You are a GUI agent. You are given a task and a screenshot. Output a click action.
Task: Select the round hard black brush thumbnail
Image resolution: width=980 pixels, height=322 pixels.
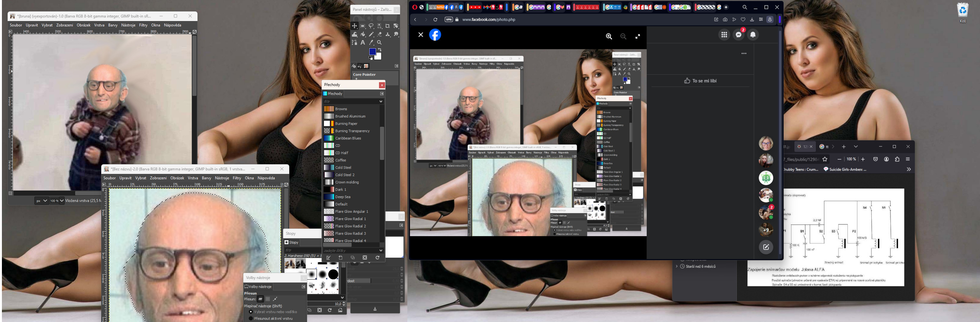333,274
